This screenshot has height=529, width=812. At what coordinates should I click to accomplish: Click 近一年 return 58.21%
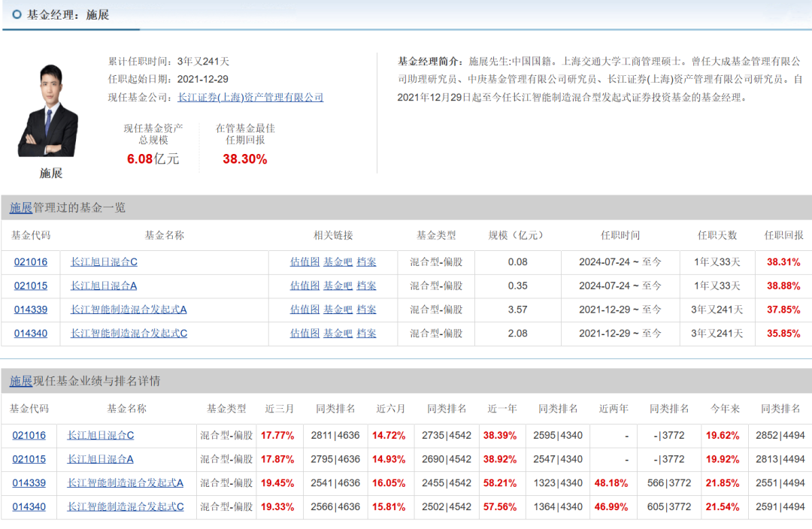[500, 483]
